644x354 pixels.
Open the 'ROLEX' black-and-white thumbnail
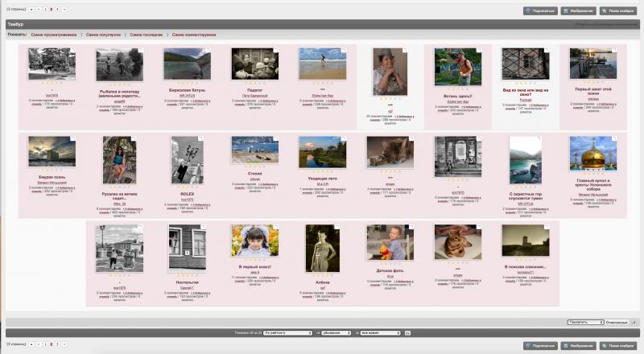click(x=187, y=160)
